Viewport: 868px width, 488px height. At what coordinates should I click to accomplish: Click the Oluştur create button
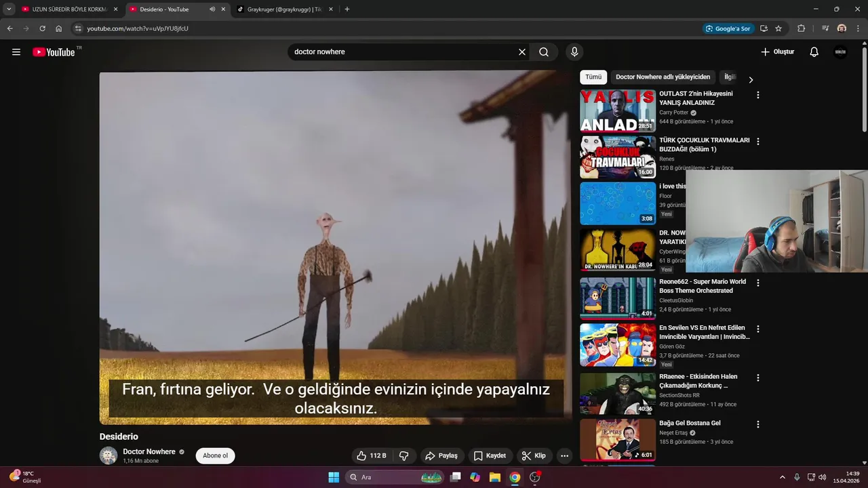(777, 52)
